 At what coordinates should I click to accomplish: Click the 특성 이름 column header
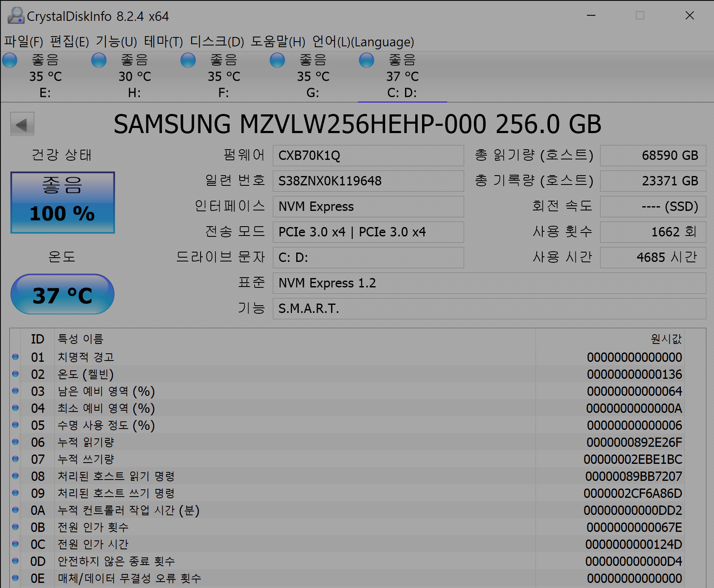tap(80, 339)
